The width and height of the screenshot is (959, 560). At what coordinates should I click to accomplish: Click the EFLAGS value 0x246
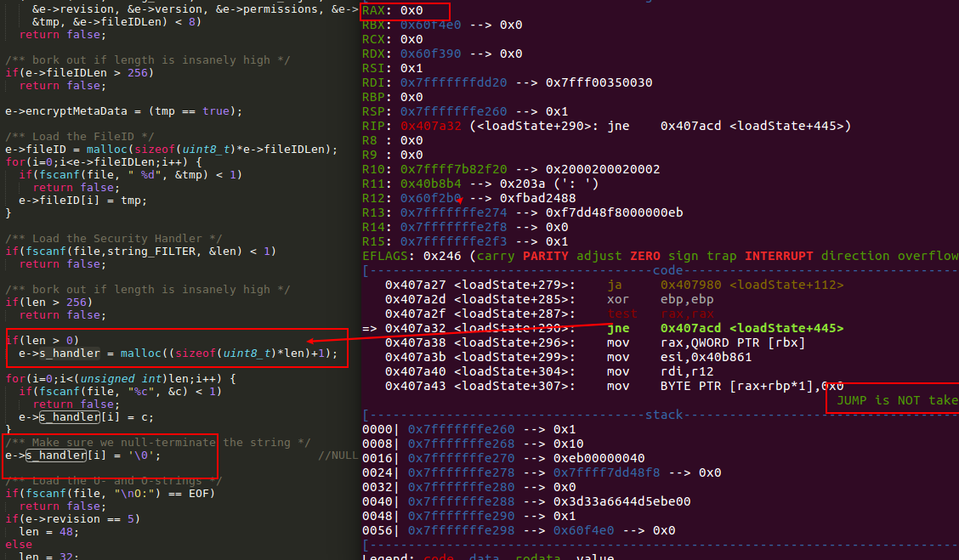[x=442, y=256]
